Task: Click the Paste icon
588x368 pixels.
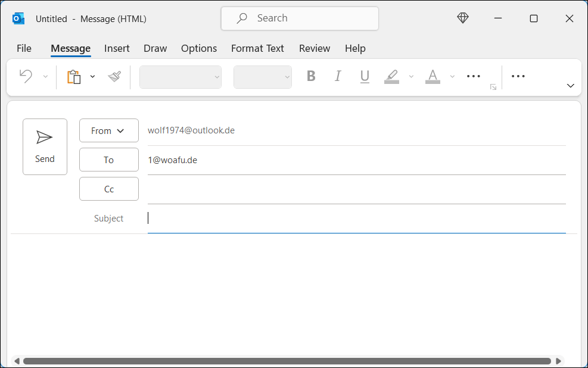Action: point(75,76)
